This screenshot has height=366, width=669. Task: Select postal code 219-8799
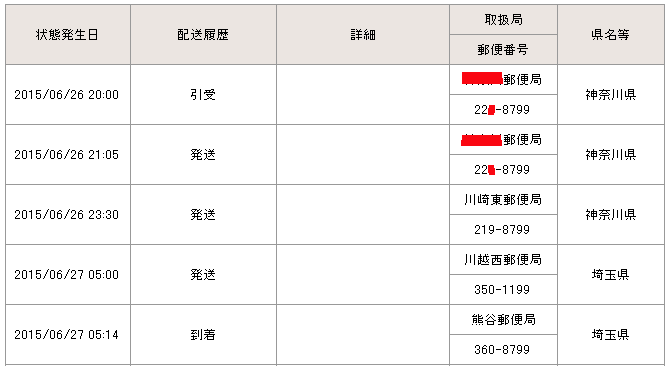pos(503,229)
